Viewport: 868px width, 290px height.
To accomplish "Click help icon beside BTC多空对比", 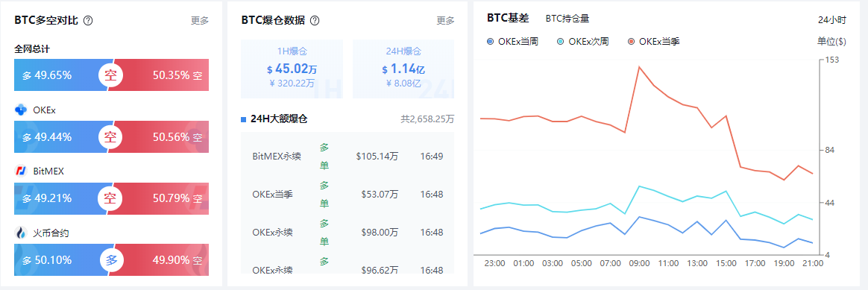I will [x=88, y=20].
